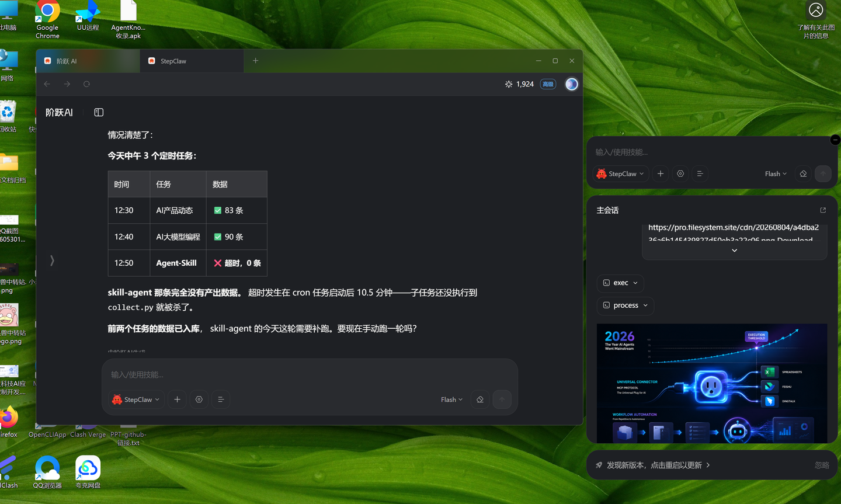Click the plus attach button in the side panel input
Image resolution: width=841 pixels, height=504 pixels.
click(x=661, y=173)
